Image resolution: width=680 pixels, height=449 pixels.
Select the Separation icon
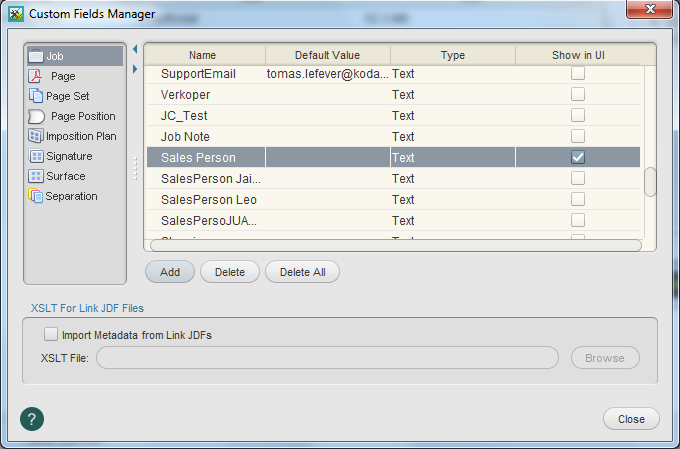point(36,196)
